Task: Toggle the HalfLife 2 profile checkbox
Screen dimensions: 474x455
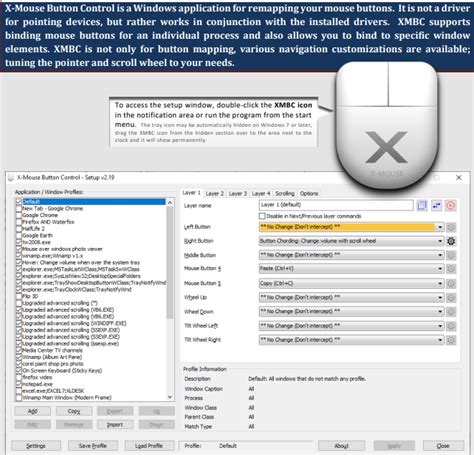Action: coord(19,229)
